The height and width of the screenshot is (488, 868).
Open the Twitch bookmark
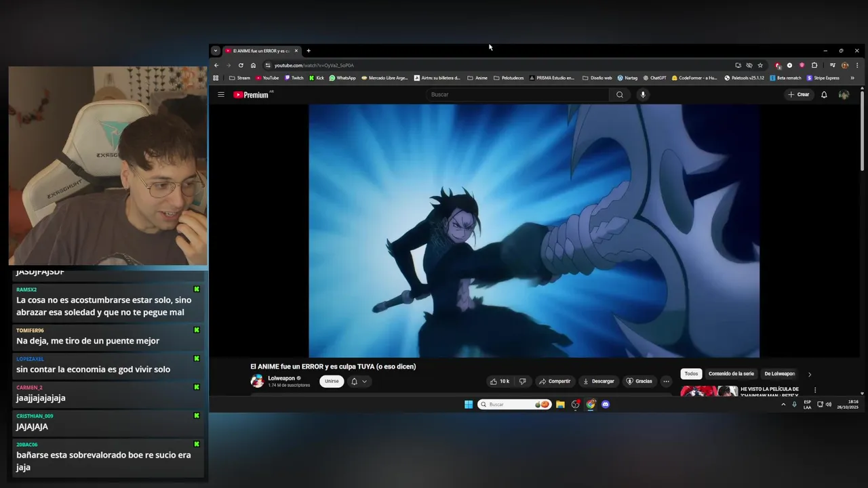click(294, 78)
